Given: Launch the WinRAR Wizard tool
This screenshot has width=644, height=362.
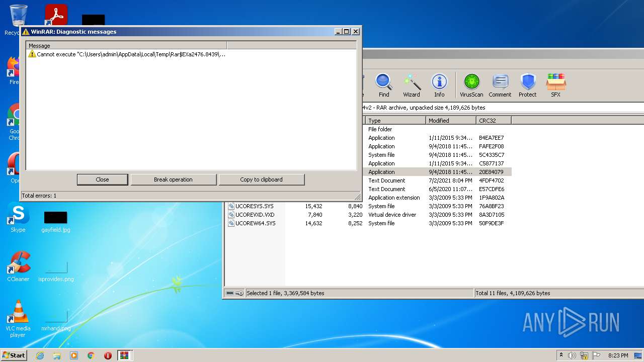Looking at the screenshot, I should [412, 85].
